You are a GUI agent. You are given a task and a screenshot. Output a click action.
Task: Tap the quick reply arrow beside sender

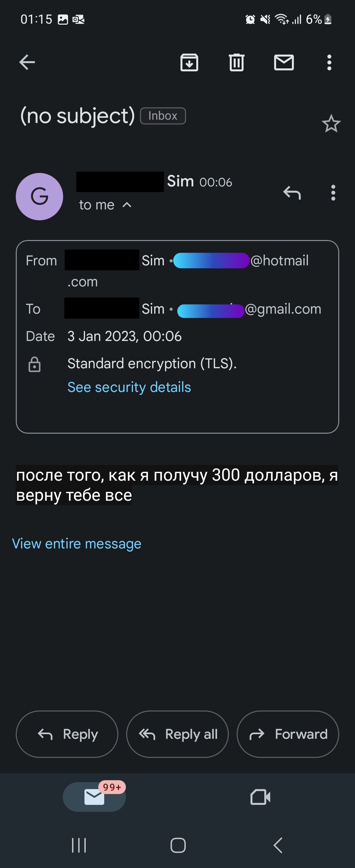tap(292, 193)
